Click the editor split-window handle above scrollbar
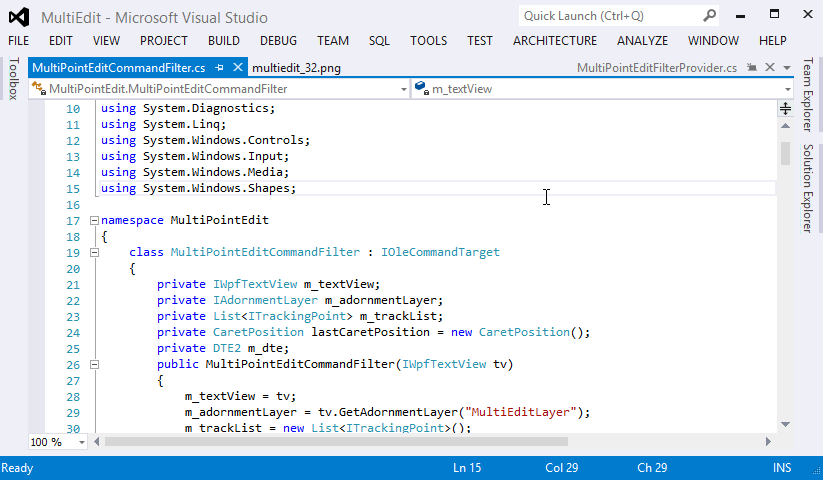This screenshot has height=480, width=823. pyautogui.click(x=786, y=108)
